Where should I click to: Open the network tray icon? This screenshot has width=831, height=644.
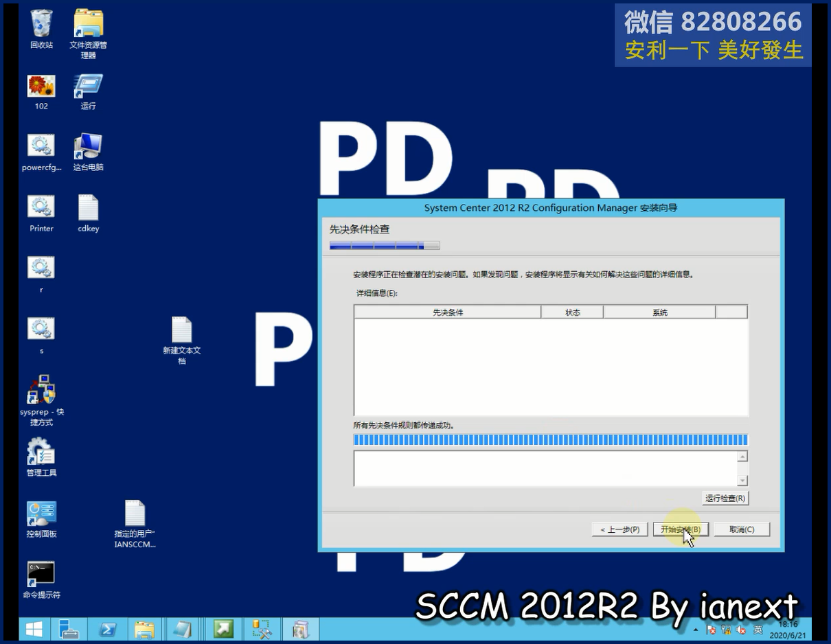coord(726,630)
